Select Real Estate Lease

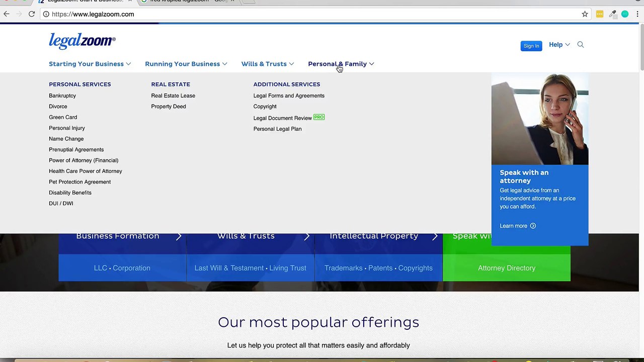tap(173, 96)
